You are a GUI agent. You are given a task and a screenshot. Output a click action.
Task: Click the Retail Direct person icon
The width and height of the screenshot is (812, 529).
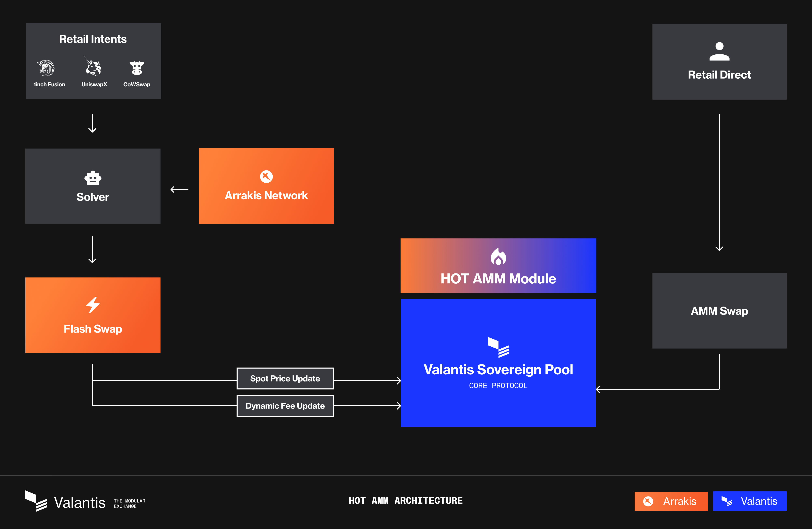click(719, 51)
